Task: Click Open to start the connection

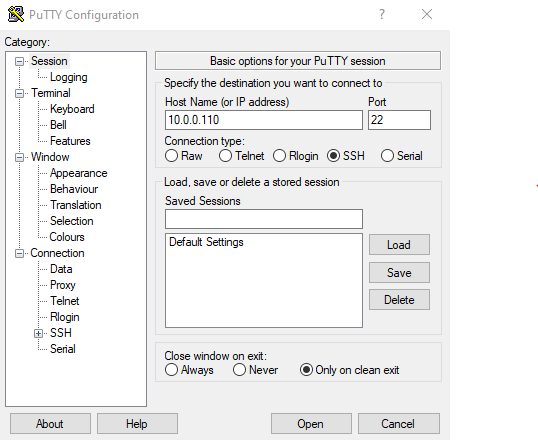Action: tap(311, 424)
